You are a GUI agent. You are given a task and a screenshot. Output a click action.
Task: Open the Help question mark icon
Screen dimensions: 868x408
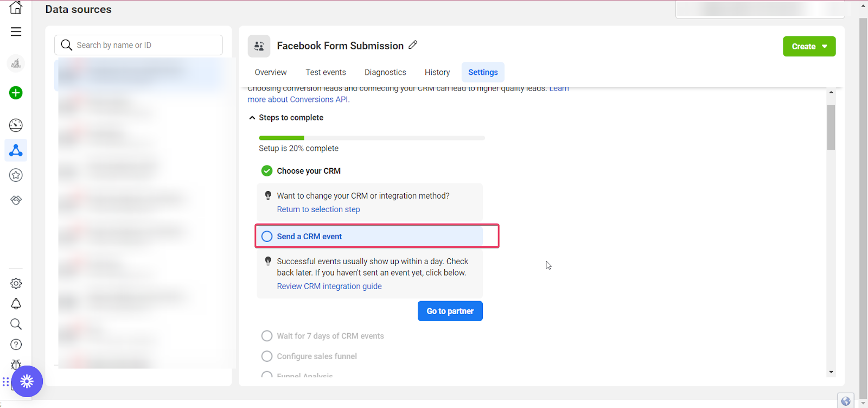pos(16,345)
